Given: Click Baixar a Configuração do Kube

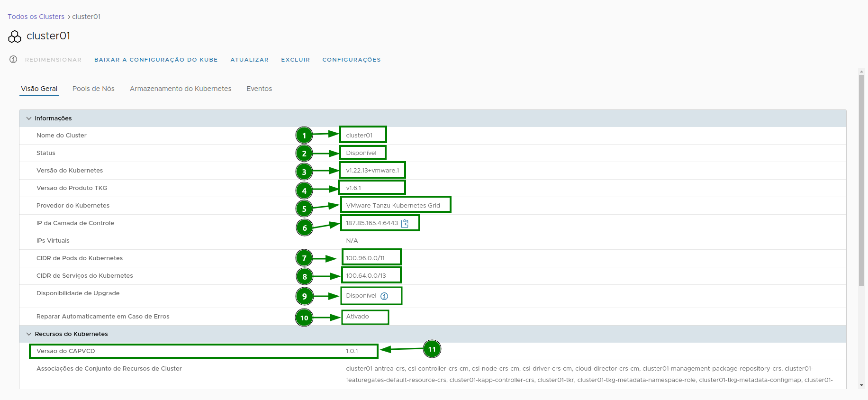Looking at the screenshot, I should pos(156,60).
